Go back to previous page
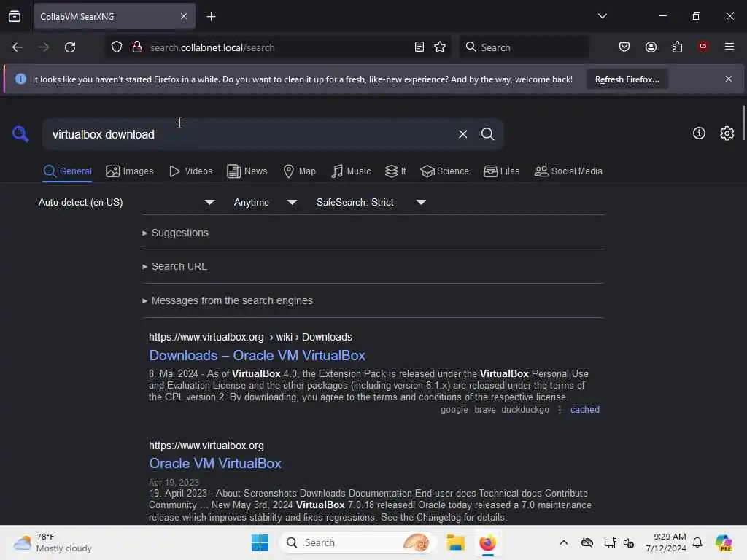This screenshot has height=560, width=747. pyautogui.click(x=18, y=47)
